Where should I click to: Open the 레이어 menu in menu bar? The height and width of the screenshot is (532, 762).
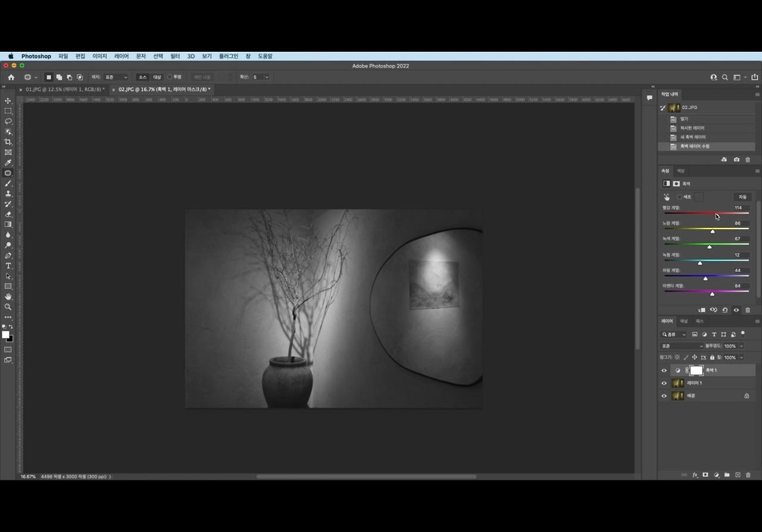pyautogui.click(x=121, y=56)
